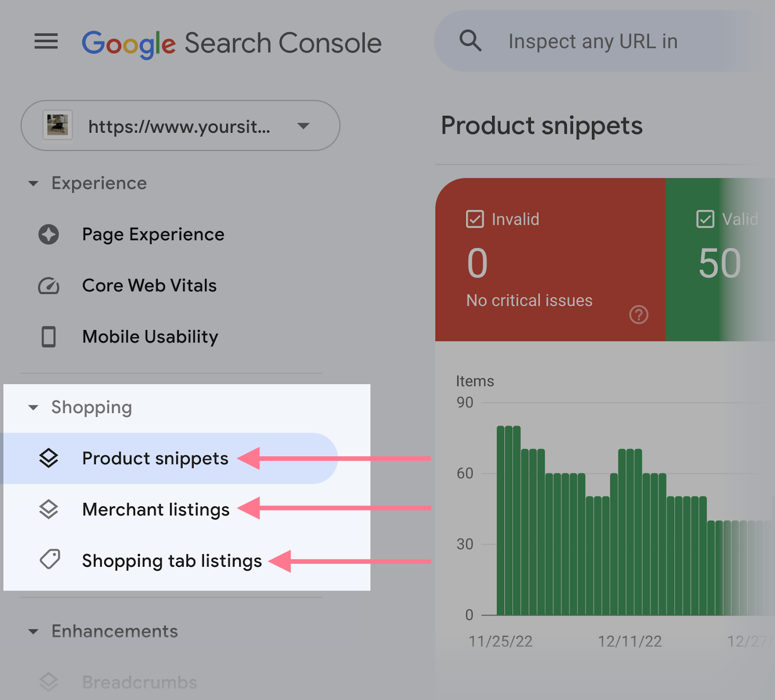
Task: Toggle the Valid checkbox on the green card
Action: click(x=705, y=219)
